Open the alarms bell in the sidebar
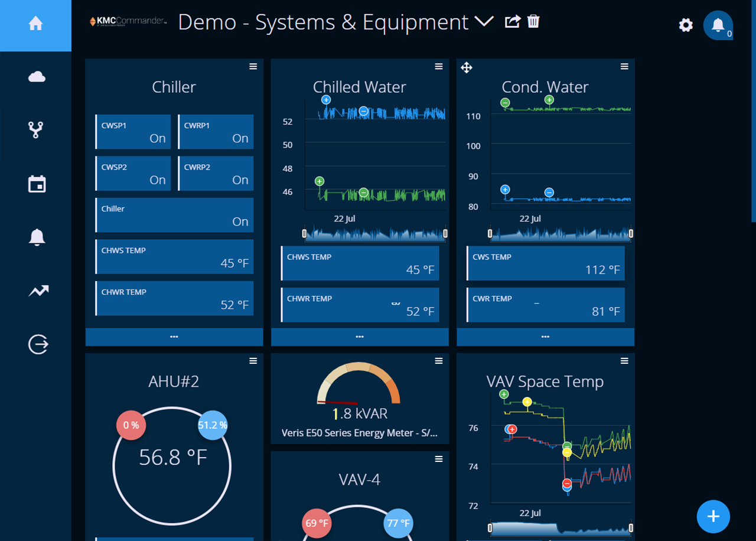Viewport: 756px width, 541px height. (37, 237)
